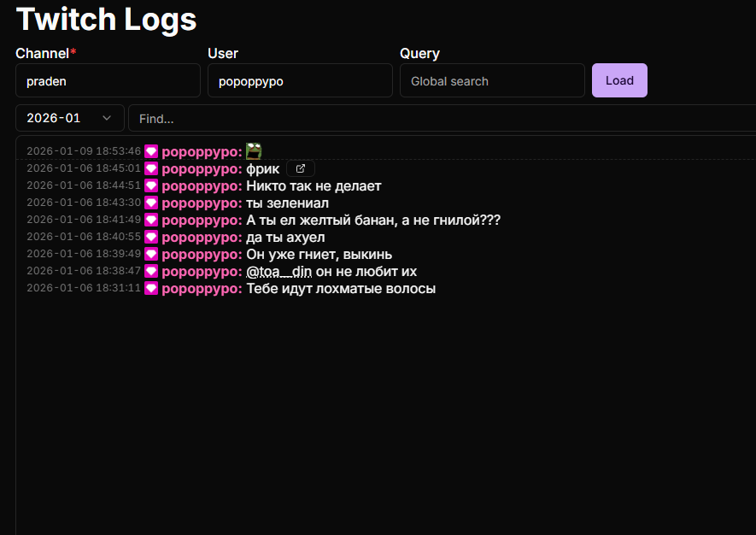
Task: Click the Twitch Logs page title
Action: [x=106, y=20]
